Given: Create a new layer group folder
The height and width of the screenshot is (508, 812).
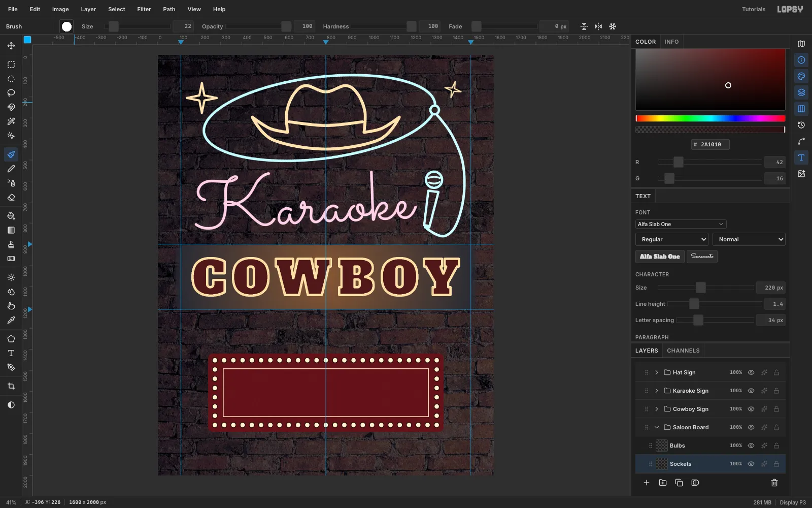Looking at the screenshot, I should click(663, 483).
